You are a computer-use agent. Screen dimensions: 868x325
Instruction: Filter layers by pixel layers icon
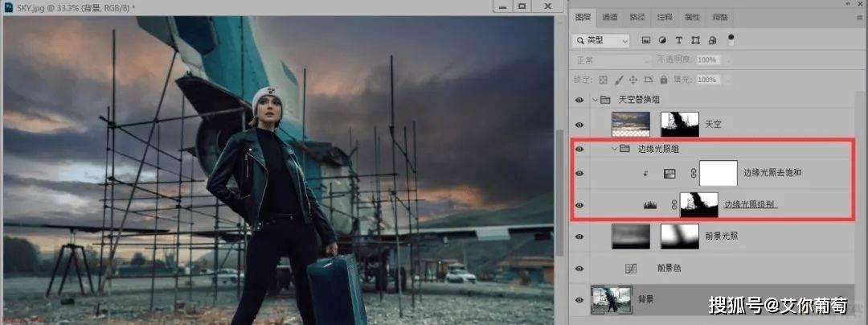(645, 40)
